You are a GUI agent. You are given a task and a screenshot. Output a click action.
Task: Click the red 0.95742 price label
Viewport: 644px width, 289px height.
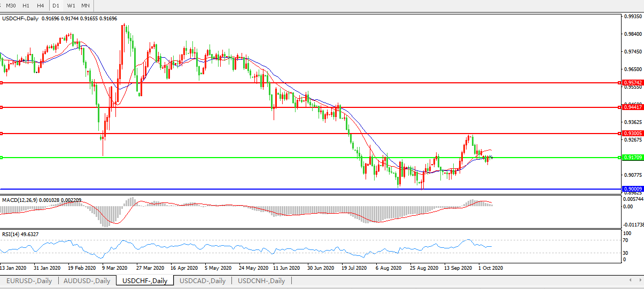coord(632,83)
